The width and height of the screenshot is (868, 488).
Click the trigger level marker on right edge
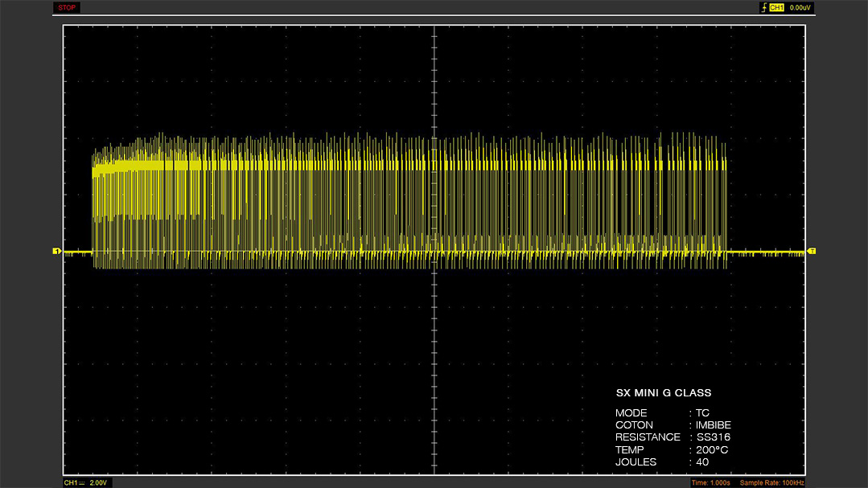coord(812,251)
